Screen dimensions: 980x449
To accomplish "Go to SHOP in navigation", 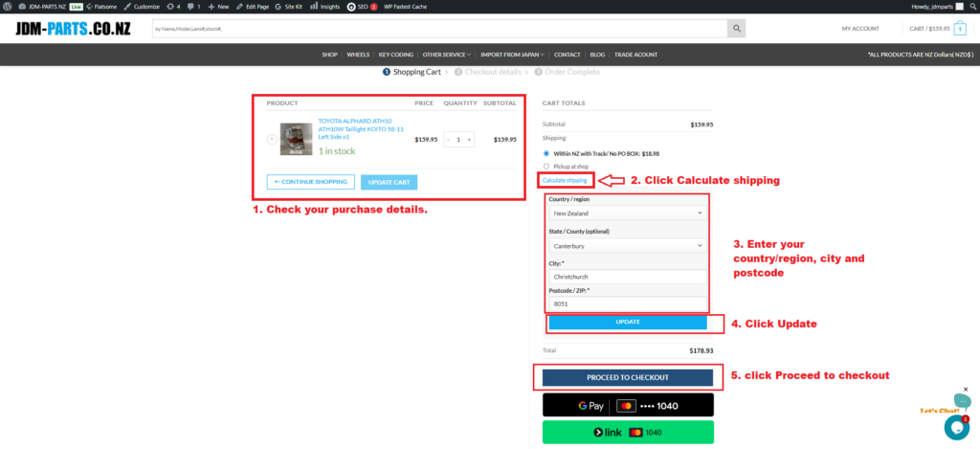I will click(329, 55).
